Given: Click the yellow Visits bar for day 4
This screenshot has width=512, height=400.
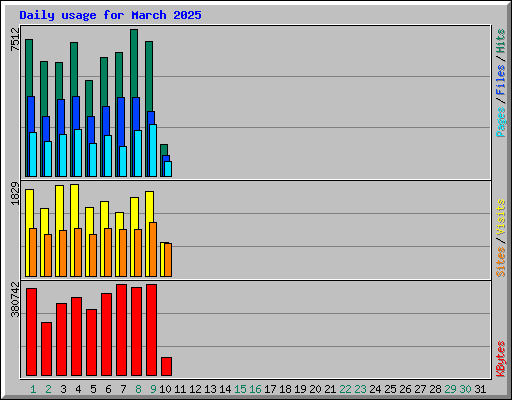Looking at the screenshot, I should (74, 207).
